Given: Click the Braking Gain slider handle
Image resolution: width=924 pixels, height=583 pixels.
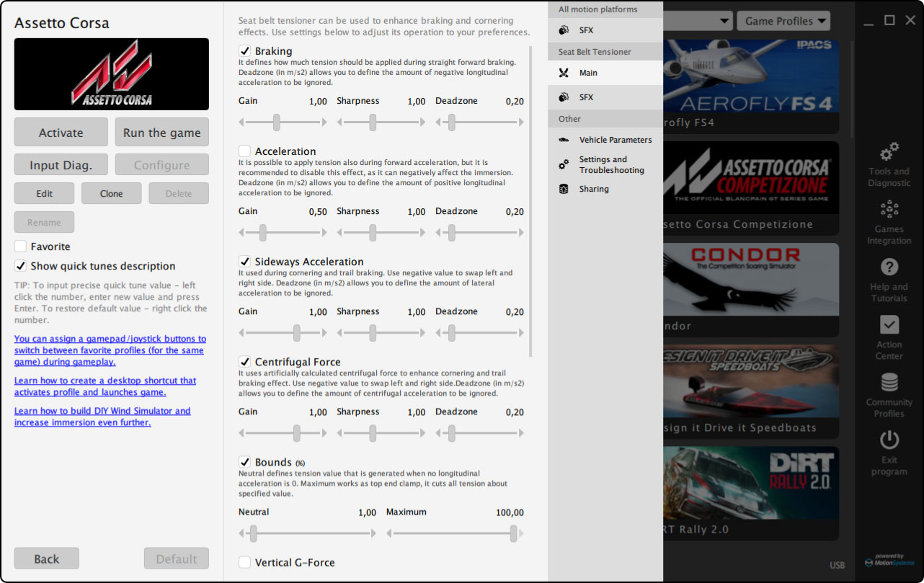Looking at the screenshot, I should 276,123.
